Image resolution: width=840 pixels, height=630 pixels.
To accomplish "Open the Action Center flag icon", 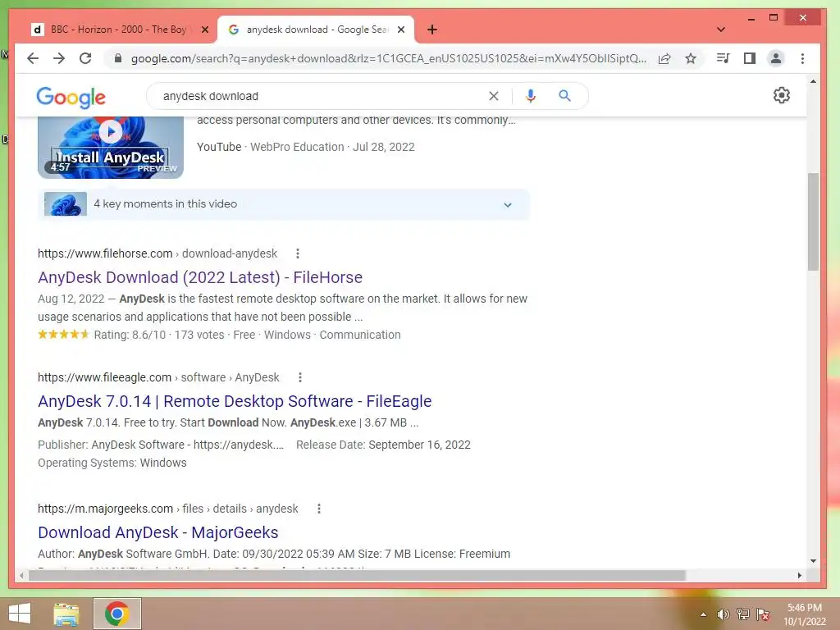I will pos(763,614).
